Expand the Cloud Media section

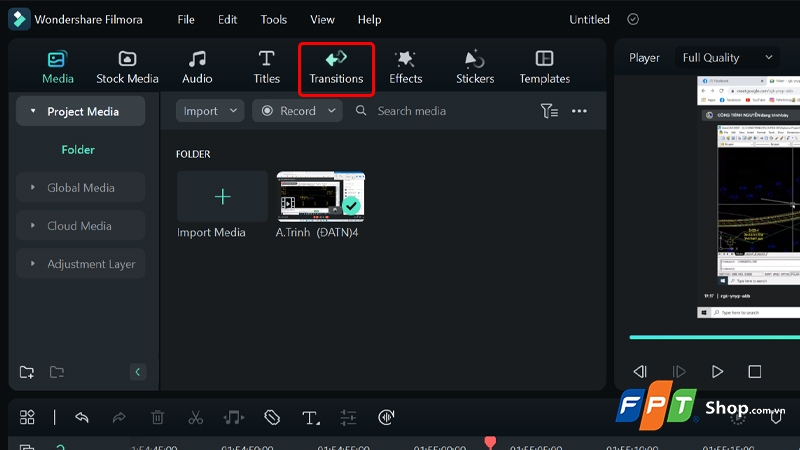point(33,226)
